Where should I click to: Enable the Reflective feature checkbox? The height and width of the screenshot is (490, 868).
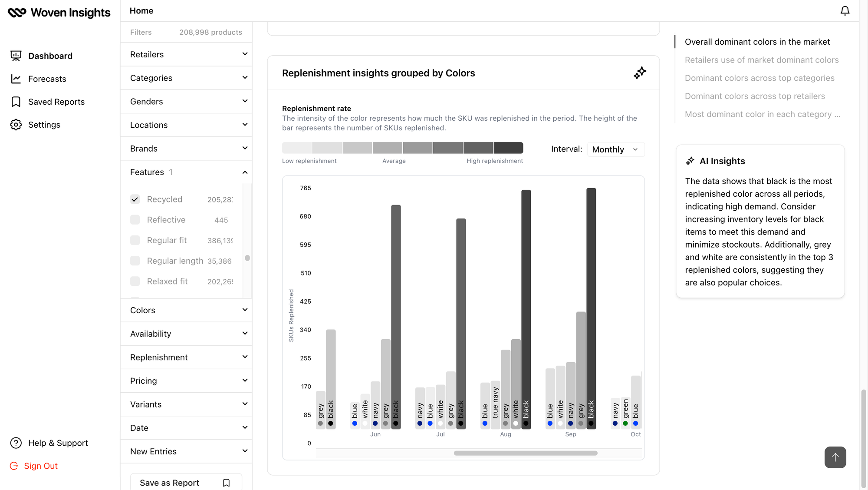click(x=135, y=220)
